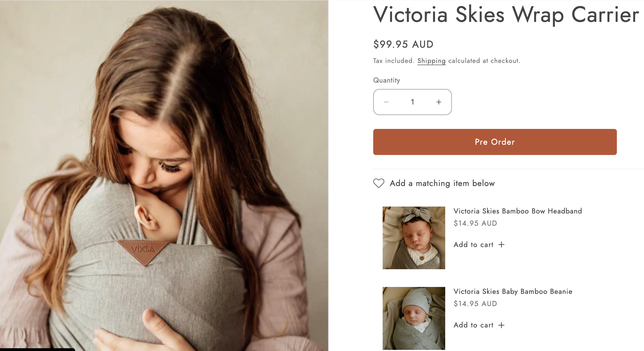The width and height of the screenshot is (644, 351).
Task: Click Add to cart text for Bow Headband
Action: [x=473, y=245]
